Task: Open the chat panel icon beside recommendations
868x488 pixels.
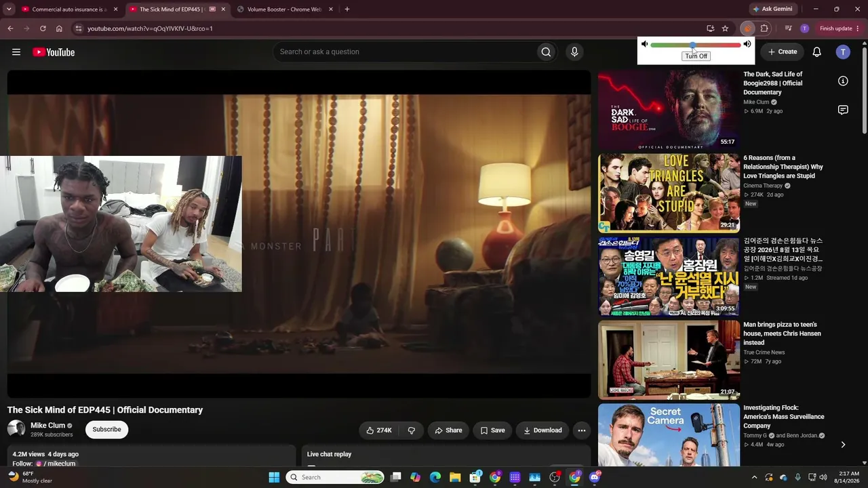Action: tap(843, 110)
